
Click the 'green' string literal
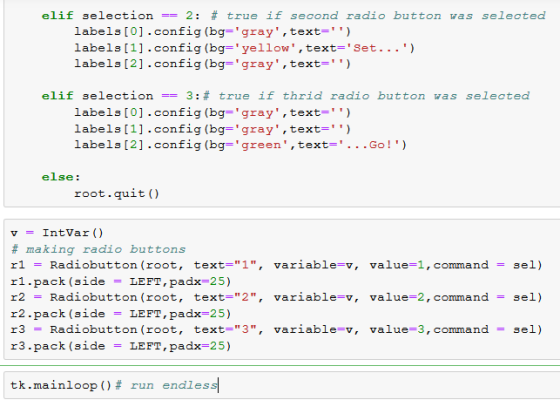tap(261, 145)
